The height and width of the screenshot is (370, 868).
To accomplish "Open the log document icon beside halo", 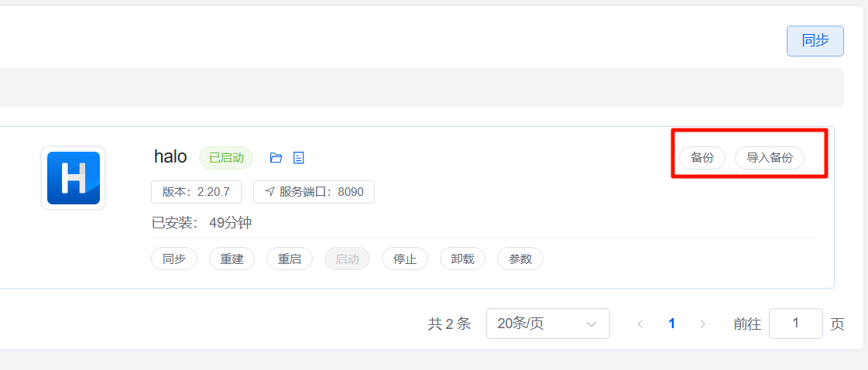I will point(299,158).
